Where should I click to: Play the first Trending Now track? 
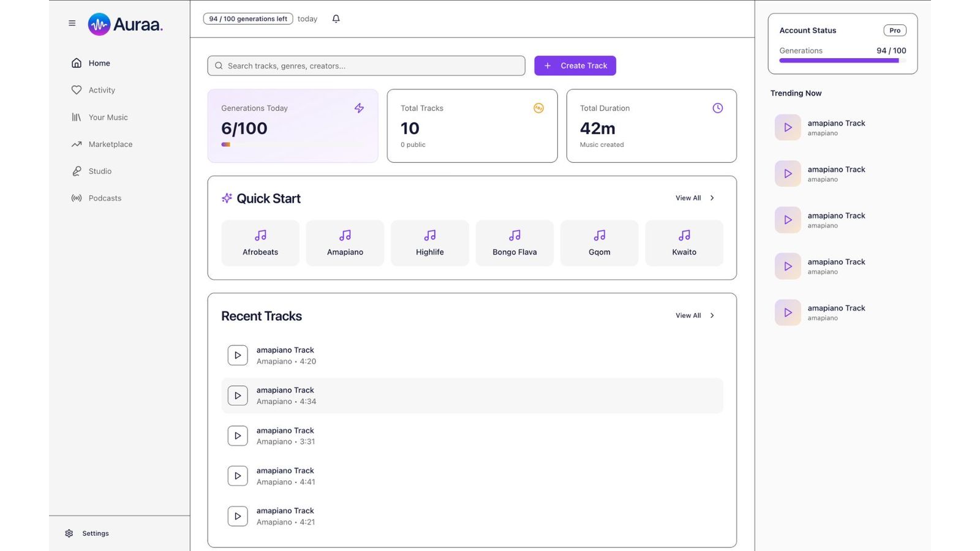click(x=788, y=127)
